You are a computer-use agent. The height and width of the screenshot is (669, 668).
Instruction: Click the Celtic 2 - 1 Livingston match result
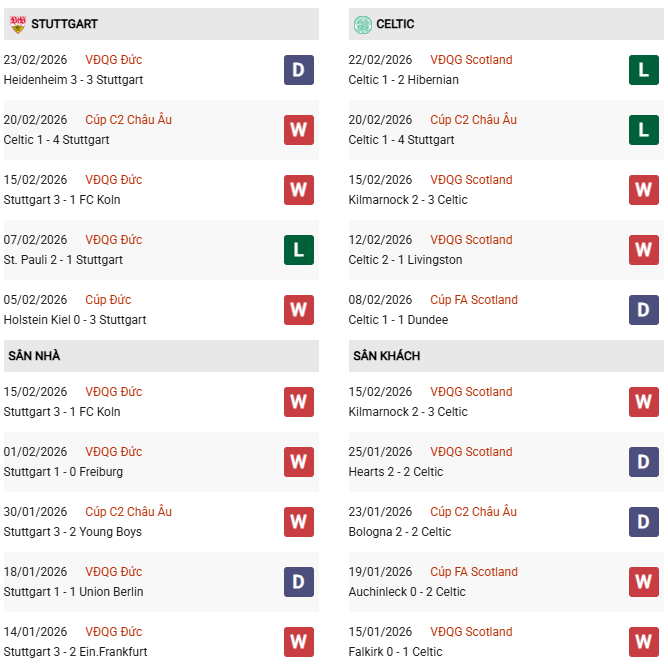pos(405,260)
